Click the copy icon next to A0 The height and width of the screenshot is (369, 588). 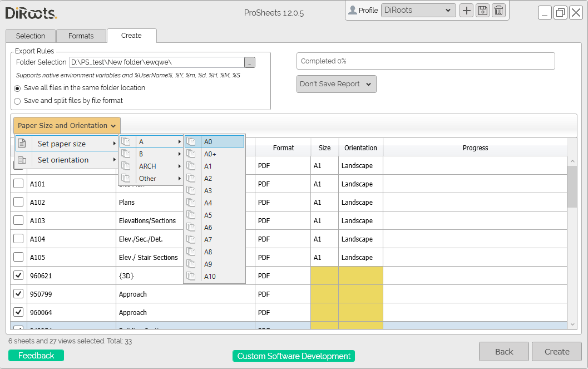point(191,141)
